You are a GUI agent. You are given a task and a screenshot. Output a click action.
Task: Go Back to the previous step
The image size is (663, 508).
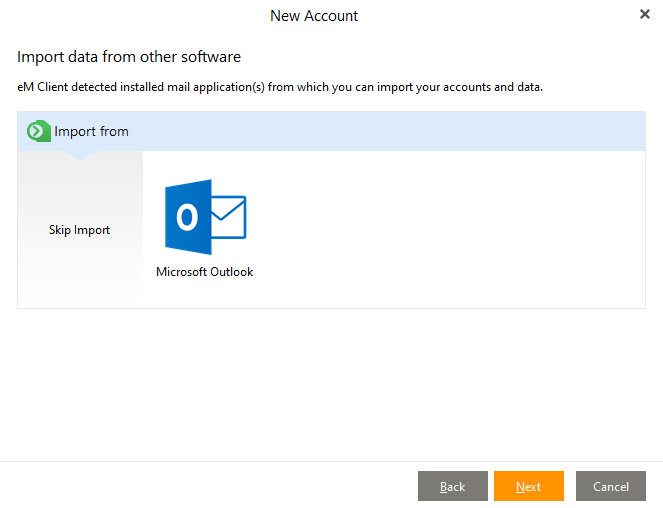[452, 486]
